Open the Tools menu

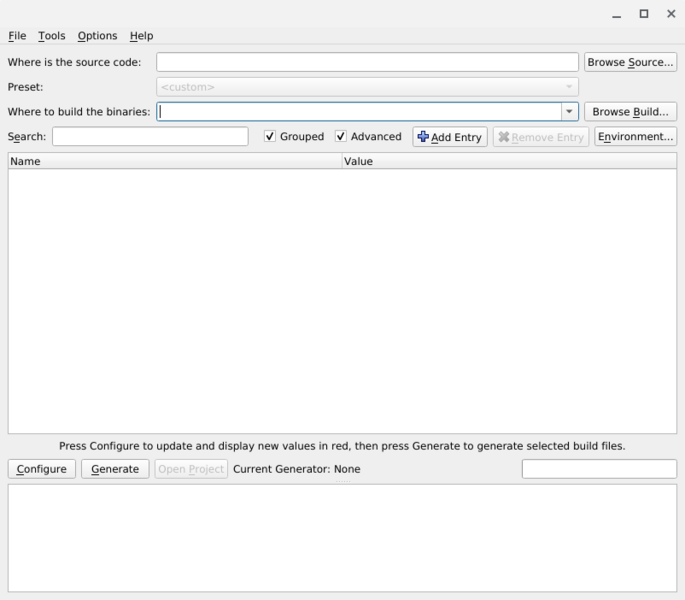tap(52, 36)
